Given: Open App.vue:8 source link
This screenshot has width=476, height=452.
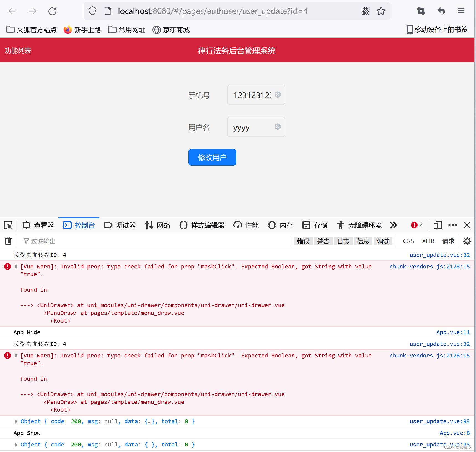Looking at the screenshot, I should 455,433.
